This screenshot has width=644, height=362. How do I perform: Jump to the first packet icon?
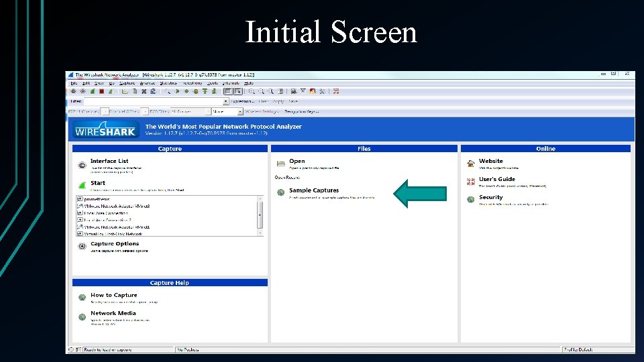click(x=205, y=92)
